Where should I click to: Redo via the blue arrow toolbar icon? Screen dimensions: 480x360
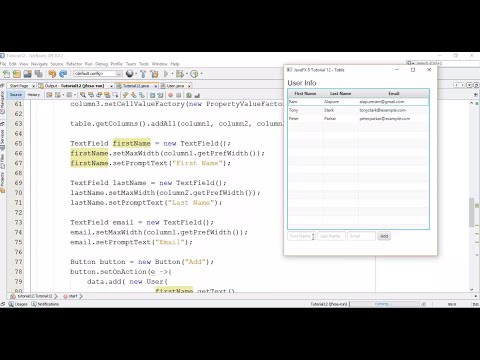click(63, 74)
